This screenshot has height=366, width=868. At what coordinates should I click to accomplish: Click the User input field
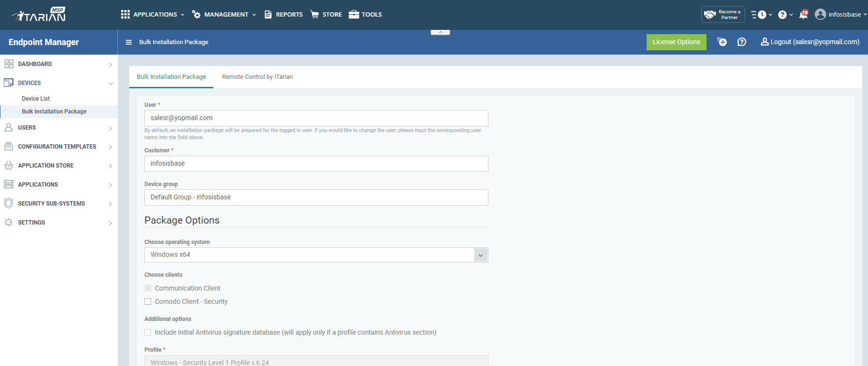pos(316,118)
